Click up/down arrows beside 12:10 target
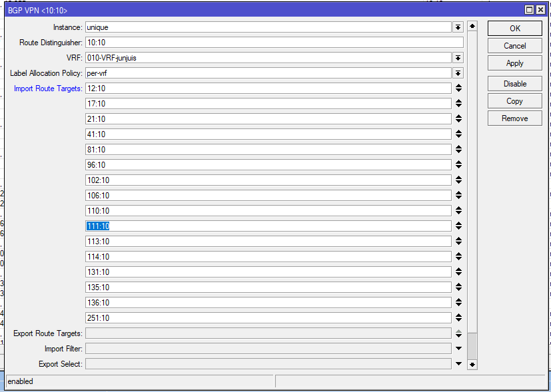This screenshot has width=551, height=392. (x=458, y=89)
